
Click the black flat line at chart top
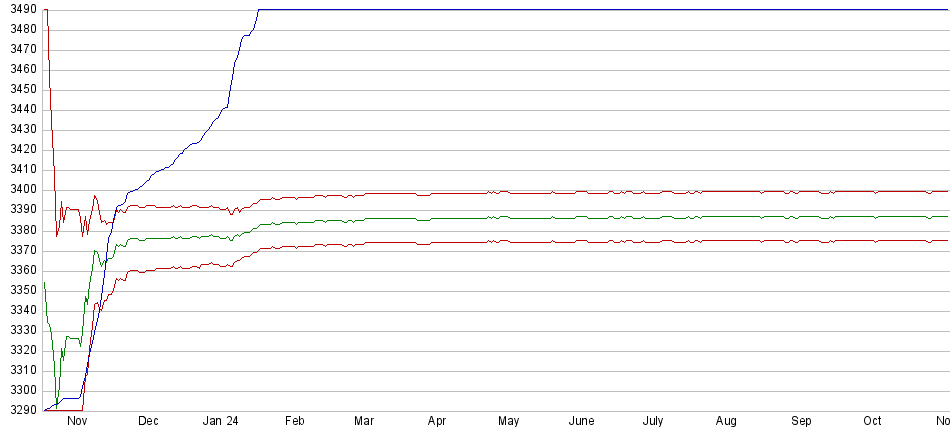(600, 9)
